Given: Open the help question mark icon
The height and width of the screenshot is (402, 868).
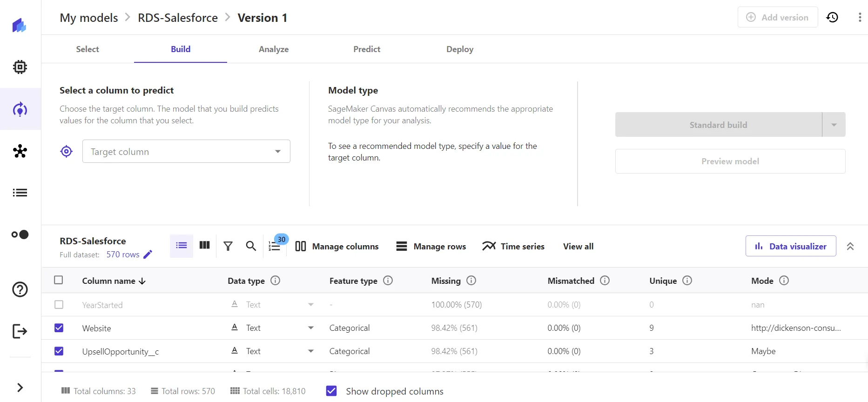Looking at the screenshot, I should tap(20, 289).
